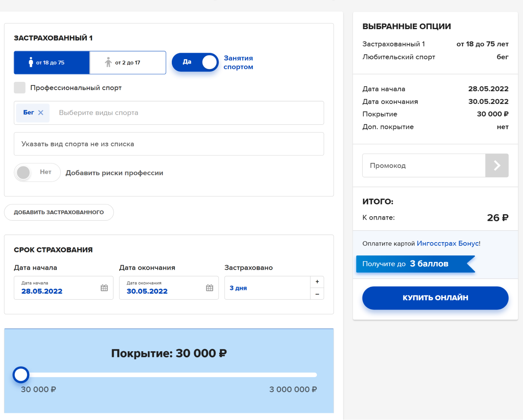Viewport: 523px width, 420px height.
Task: Click the start date field 28.05.2022
Action: coord(64,288)
